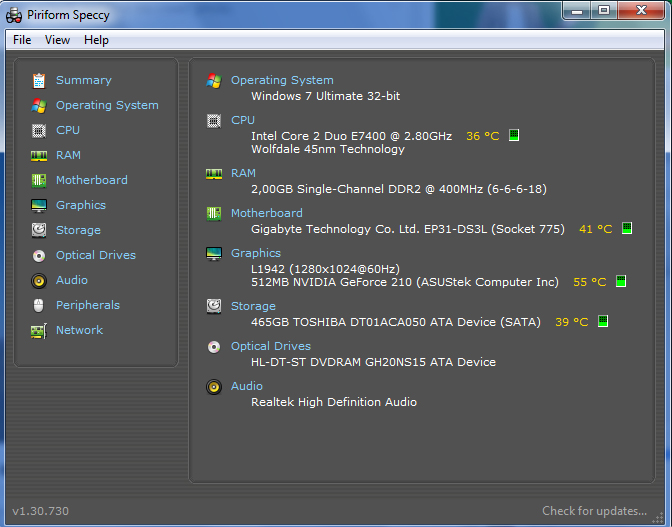
Task: Click the RAM stick icon in sidebar
Action: point(39,156)
